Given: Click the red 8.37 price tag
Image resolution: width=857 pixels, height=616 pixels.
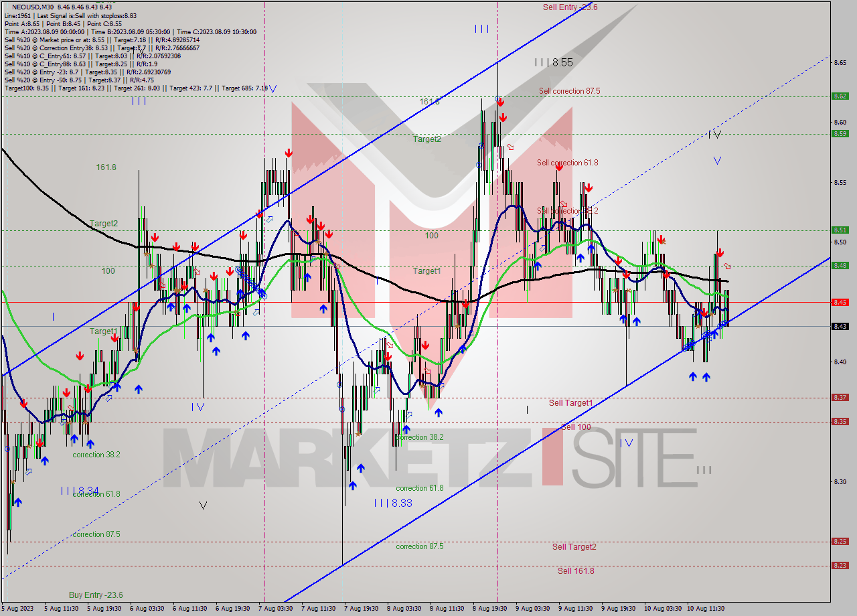Looking at the screenshot, I should tap(840, 398).
